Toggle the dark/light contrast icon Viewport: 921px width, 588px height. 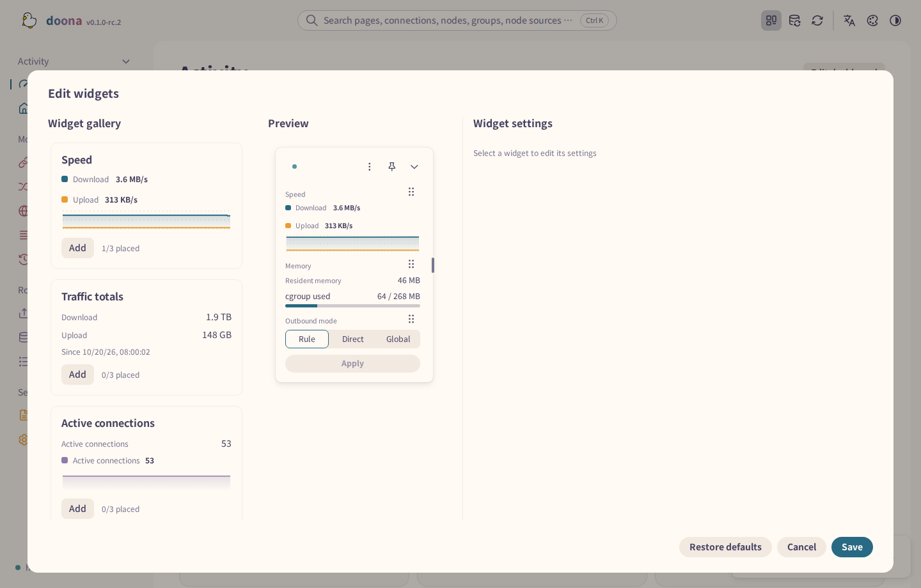[x=895, y=20]
